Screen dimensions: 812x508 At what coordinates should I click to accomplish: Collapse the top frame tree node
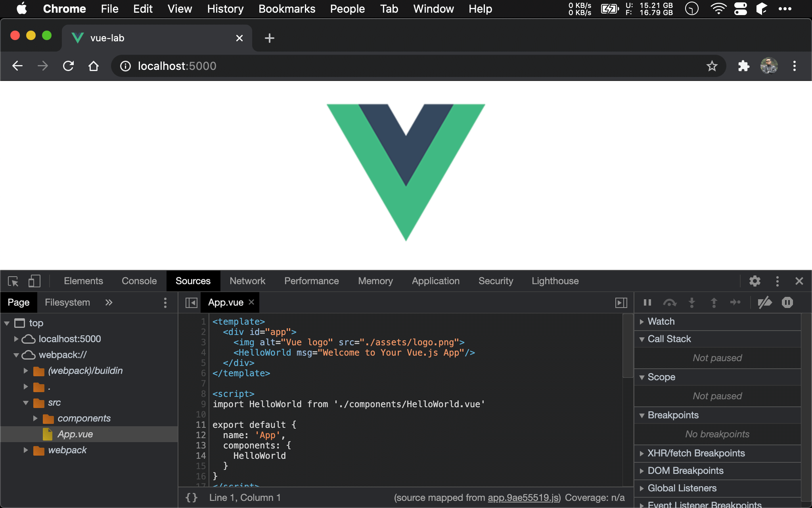(x=7, y=323)
